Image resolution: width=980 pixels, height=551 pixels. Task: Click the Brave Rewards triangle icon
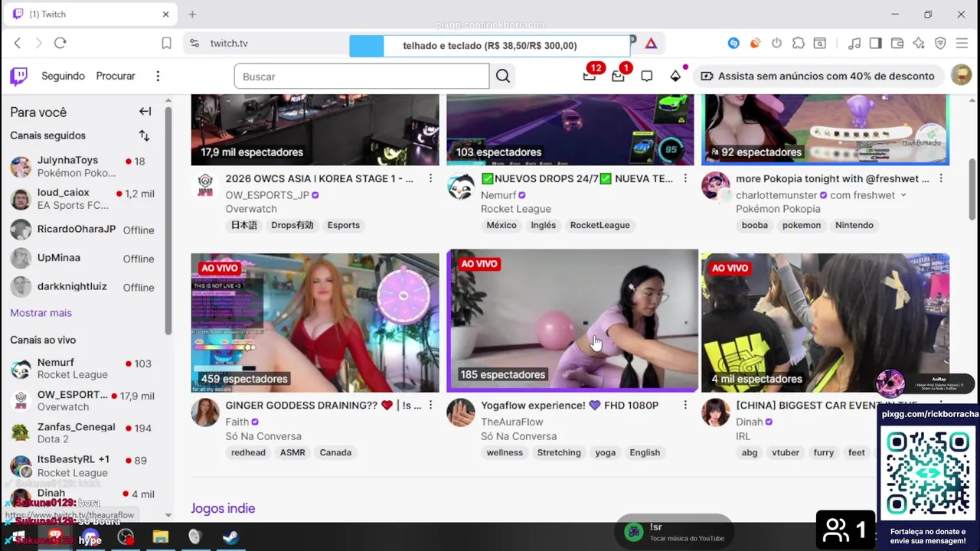pyautogui.click(x=651, y=44)
